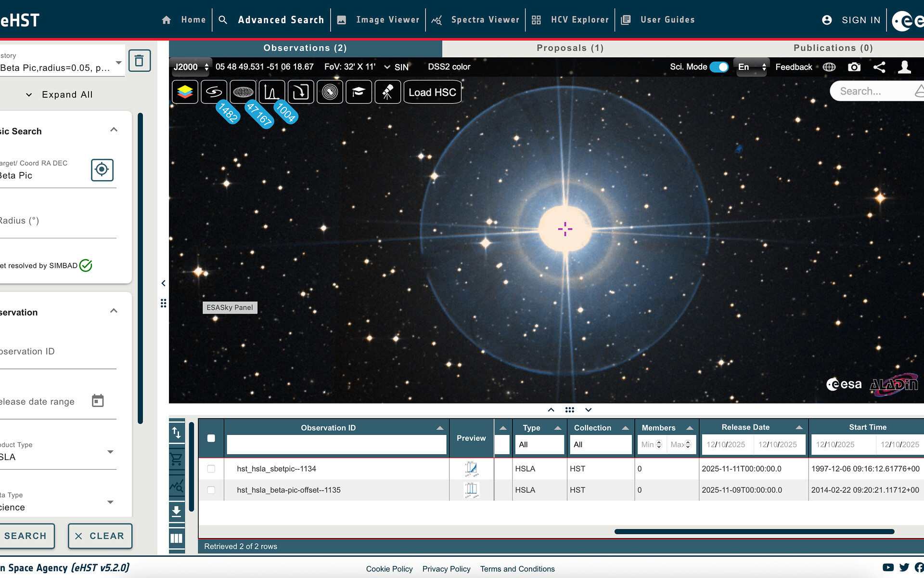Collapse the Observation section chevron
Image resolution: width=924 pixels, height=578 pixels.
click(x=114, y=311)
